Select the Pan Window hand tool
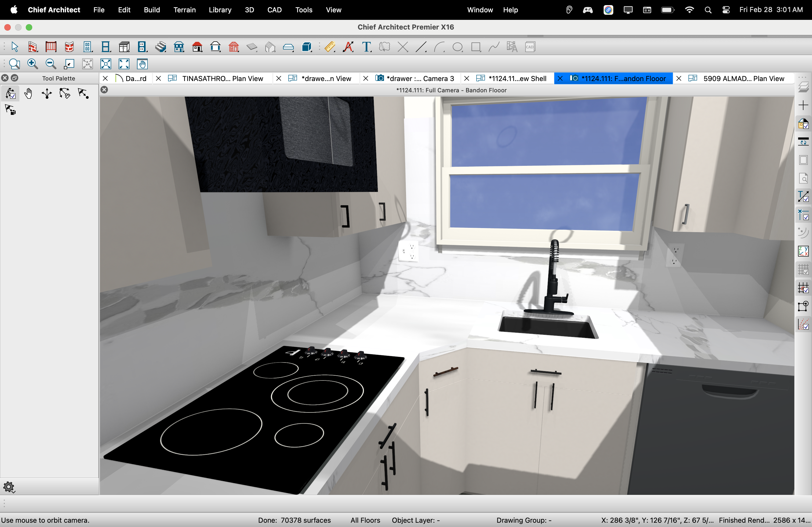 (142, 64)
